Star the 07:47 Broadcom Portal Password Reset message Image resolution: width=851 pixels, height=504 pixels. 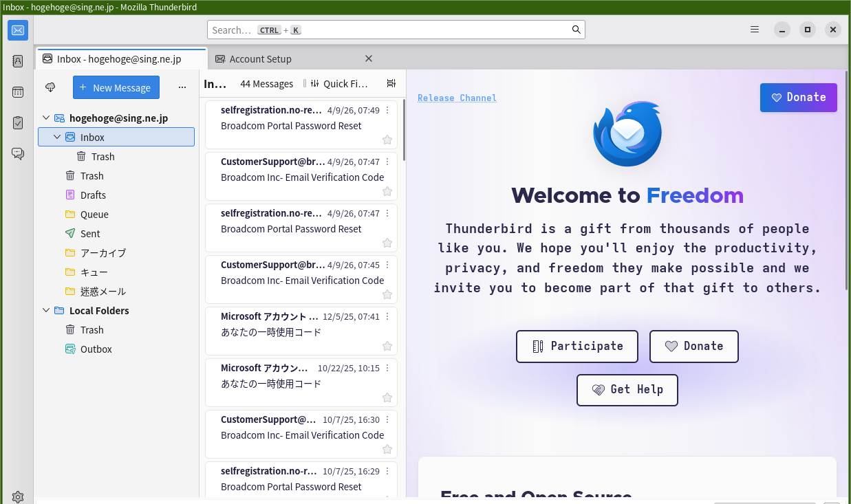pos(387,243)
